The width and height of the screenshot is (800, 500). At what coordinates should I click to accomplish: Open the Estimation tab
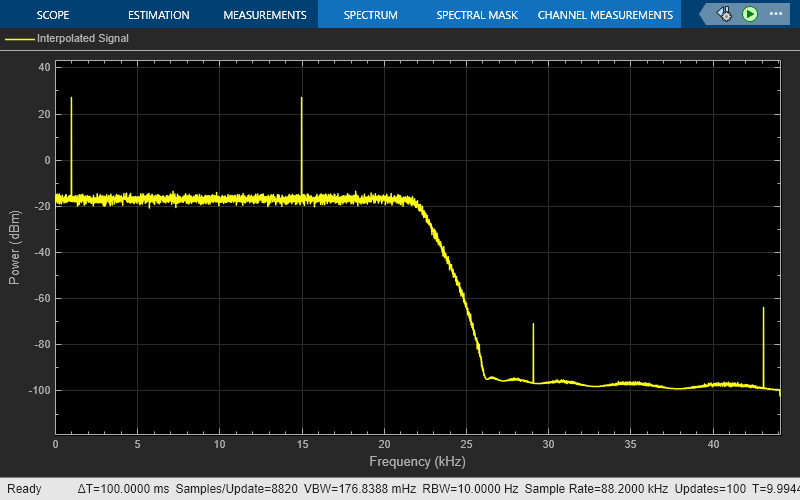pos(159,15)
